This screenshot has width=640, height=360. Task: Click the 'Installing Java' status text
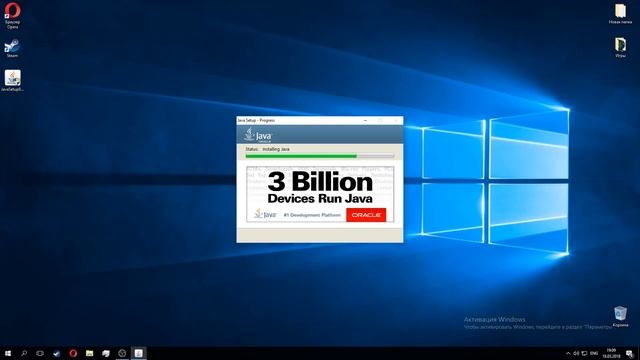coord(276,149)
